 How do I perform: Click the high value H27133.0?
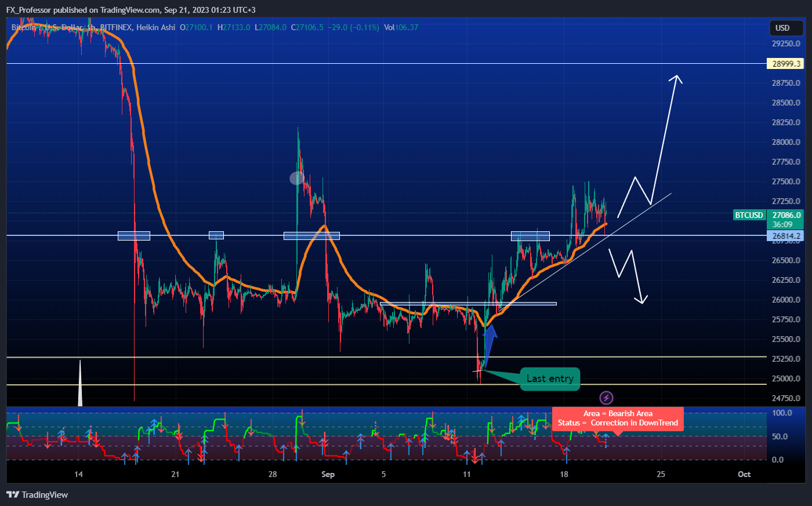234,27
